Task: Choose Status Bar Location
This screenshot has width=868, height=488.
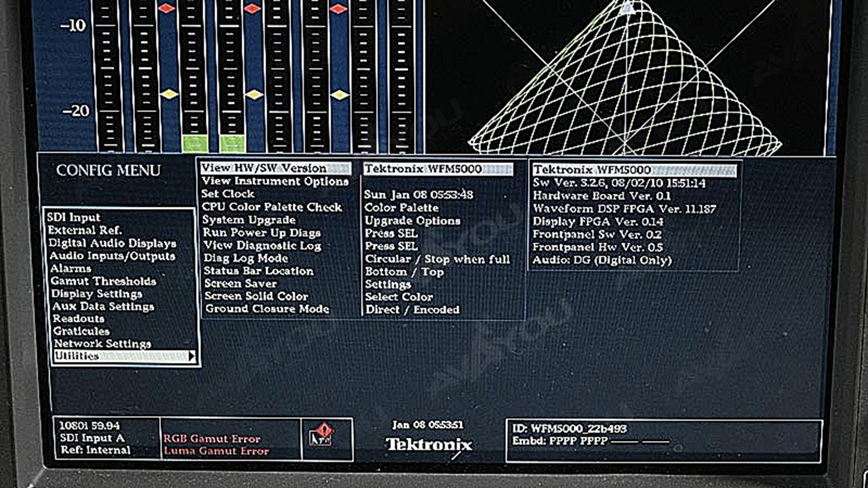Action: (259, 271)
